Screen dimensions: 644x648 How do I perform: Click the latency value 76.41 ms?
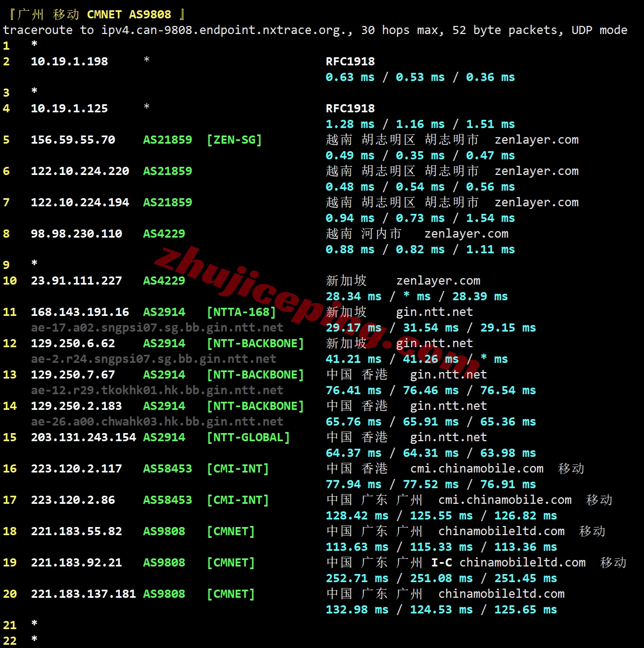click(x=354, y=390)
